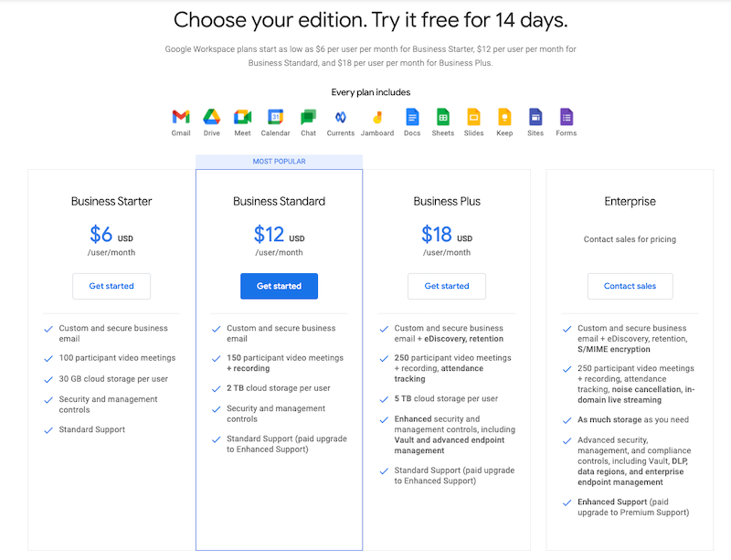Click the Google Sites icon
The height and width of the screenshot is (560, 731).
point(535,117)
